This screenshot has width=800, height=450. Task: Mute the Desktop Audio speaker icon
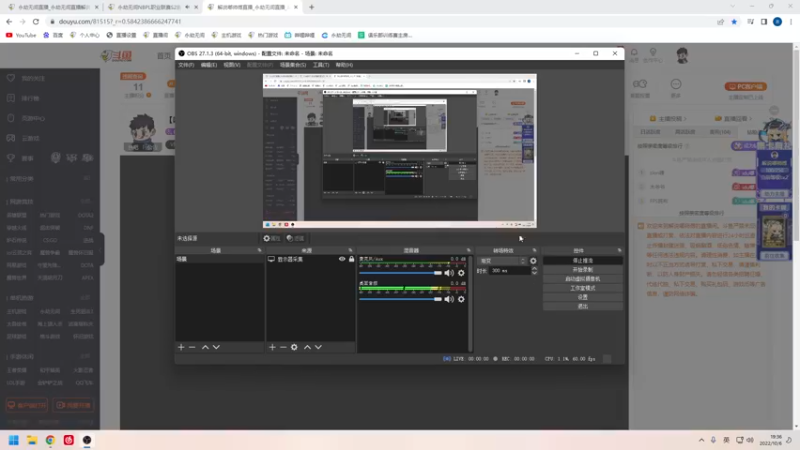(x=449, y=299)
